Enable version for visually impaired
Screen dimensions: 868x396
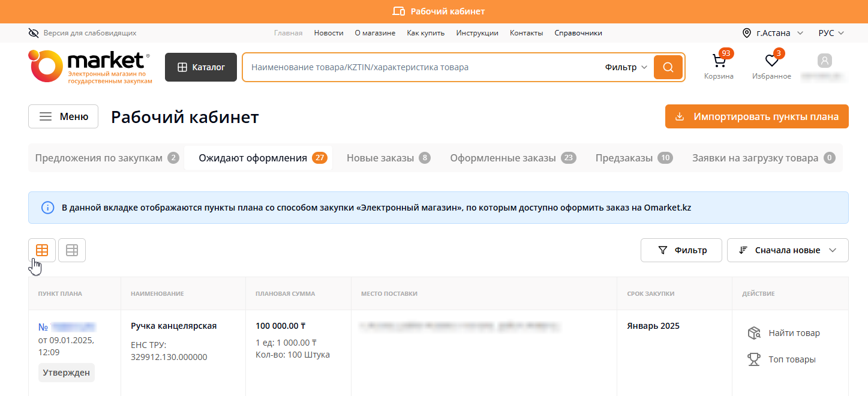pos(82,33)
